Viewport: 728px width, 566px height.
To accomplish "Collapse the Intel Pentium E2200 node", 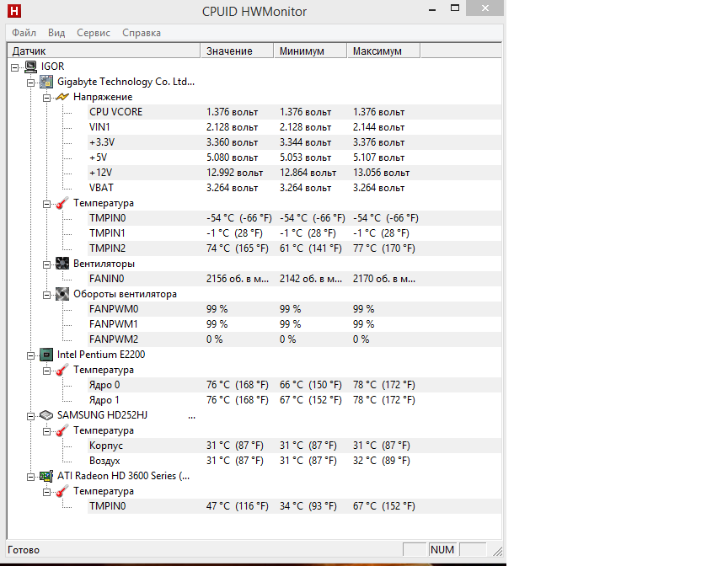I will coord(30,355).
